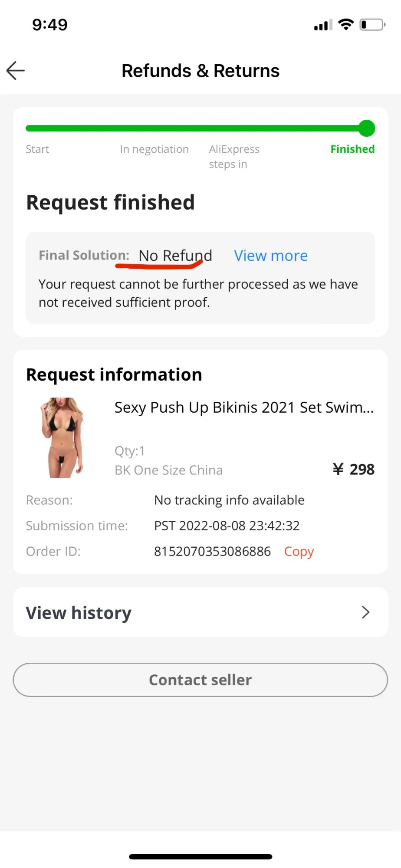The width and height of the screenshot is (401, 868).
Task: Tap the green Finished progress dot
Action: pyautogui.click(x=367, y=128)
